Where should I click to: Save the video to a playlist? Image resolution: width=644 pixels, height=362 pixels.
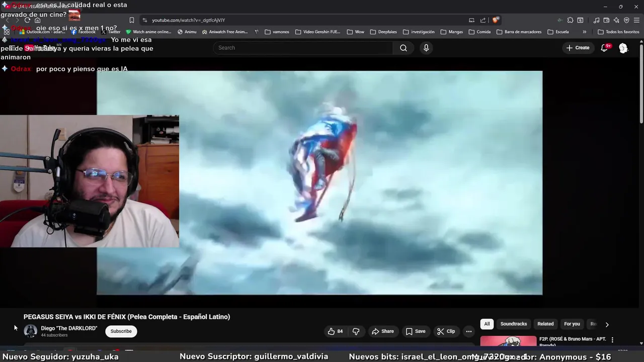click(x=416, y=331)
